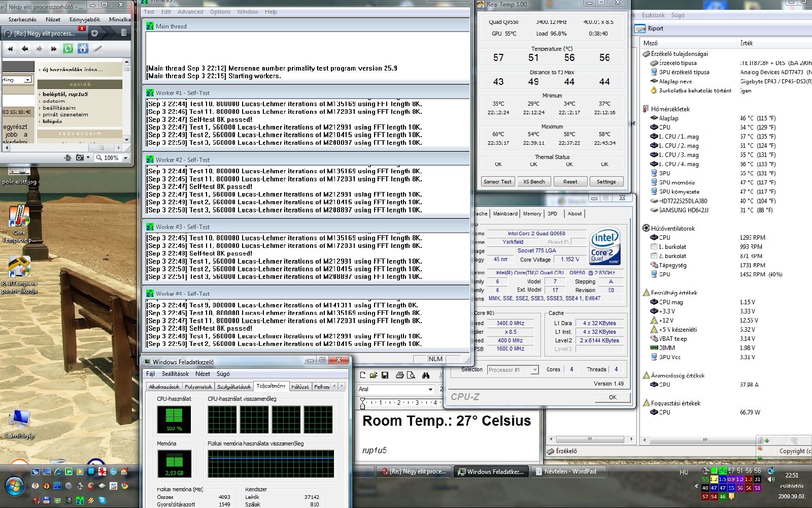Open Settings in Real Temp
Screen dimensions: 812x508
[x=606, y=182]
